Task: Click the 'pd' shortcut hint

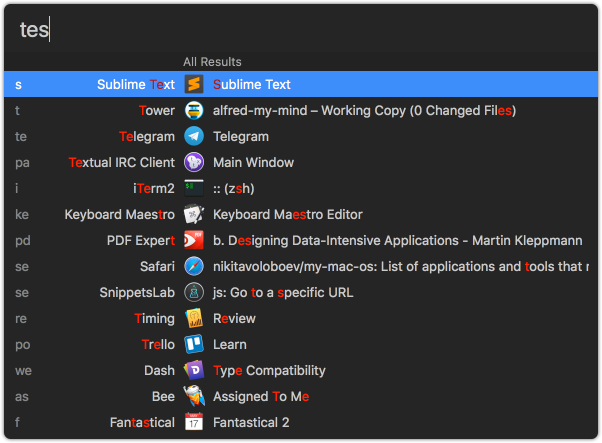Action: tap(23, 241)
